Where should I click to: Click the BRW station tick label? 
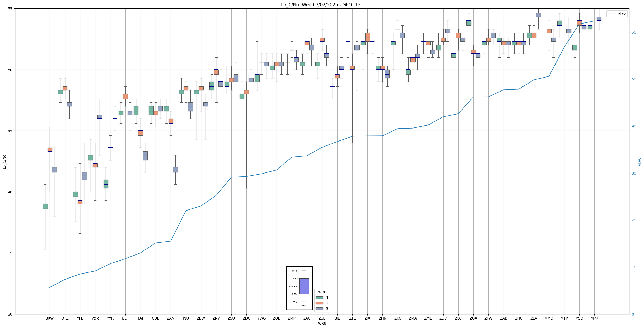pyautogui.click(x=49, y=318)
